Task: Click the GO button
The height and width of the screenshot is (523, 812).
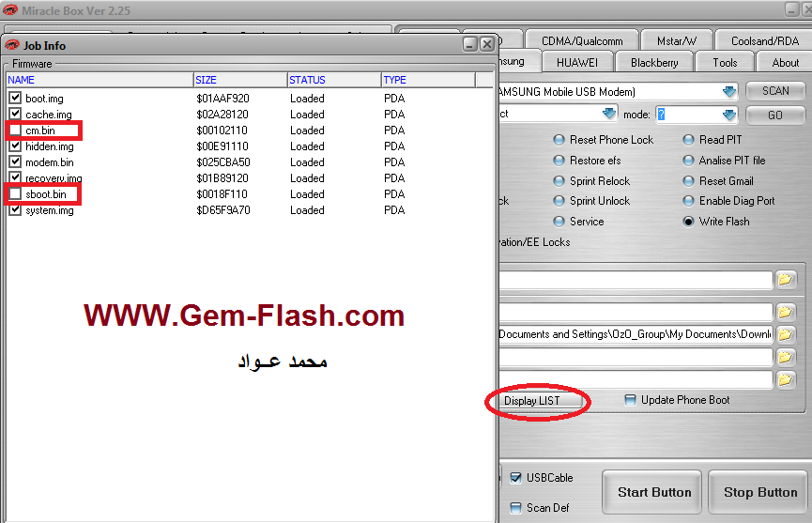Action: [775, 115]
